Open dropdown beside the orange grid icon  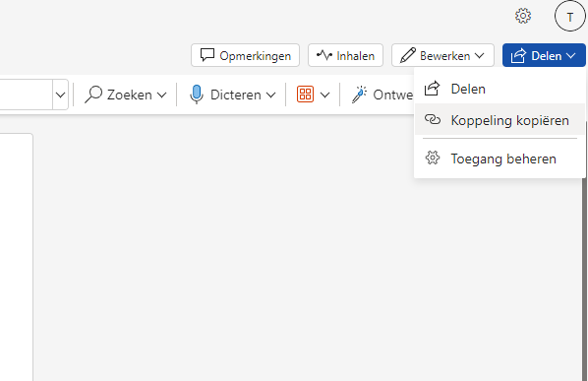(x=325, y=95)
